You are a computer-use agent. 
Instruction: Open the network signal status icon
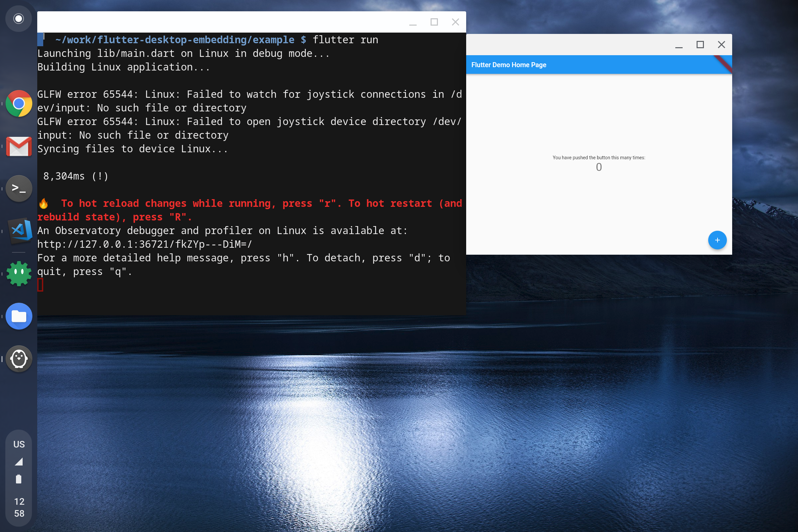[x=19, y=462]
